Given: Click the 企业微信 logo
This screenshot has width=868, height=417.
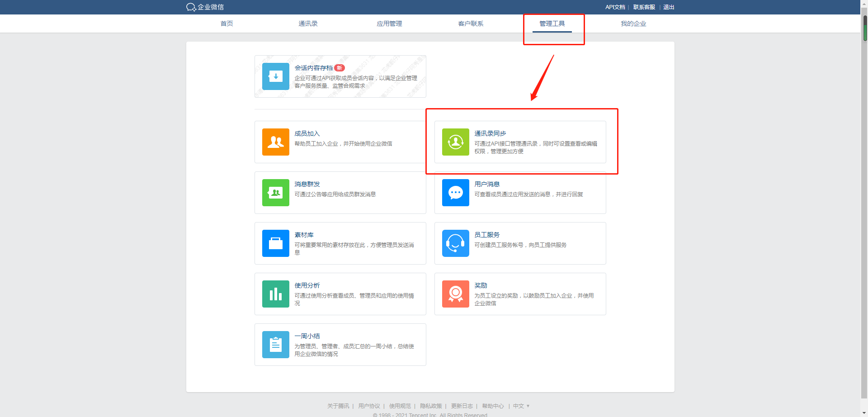Looking at the screenshot, I should [x=205, y=7].
